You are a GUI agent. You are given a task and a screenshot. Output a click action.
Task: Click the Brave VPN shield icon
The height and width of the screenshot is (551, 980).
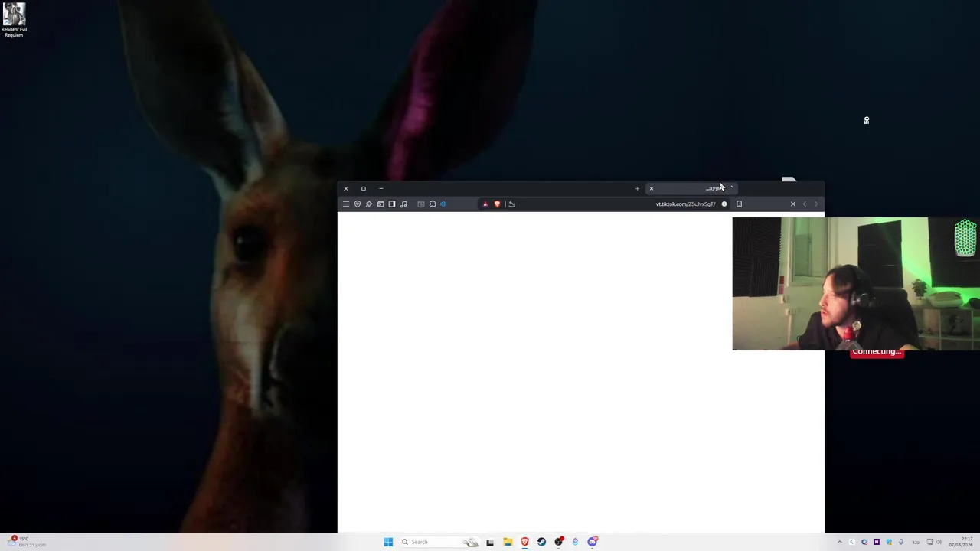tap(358, 204)
